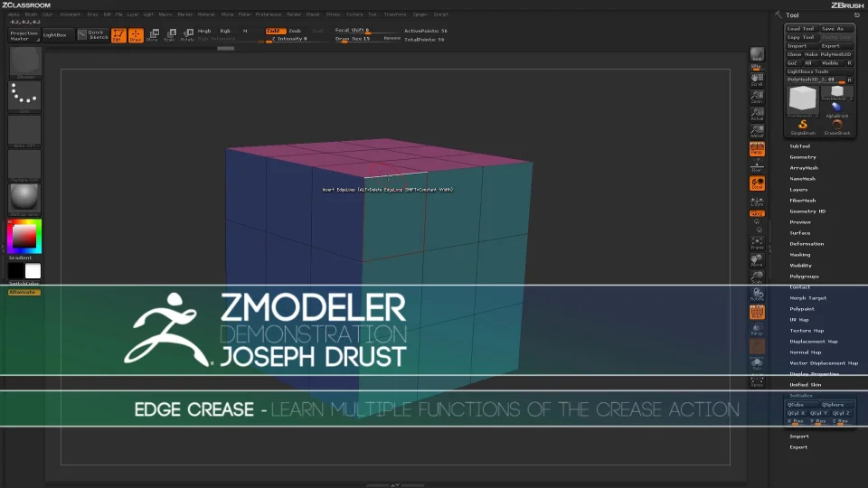Viewport: 868px width, 488px height.
Task: Open the Dots stroke picker
Action: pyautogui.click(x=24, y=97)
